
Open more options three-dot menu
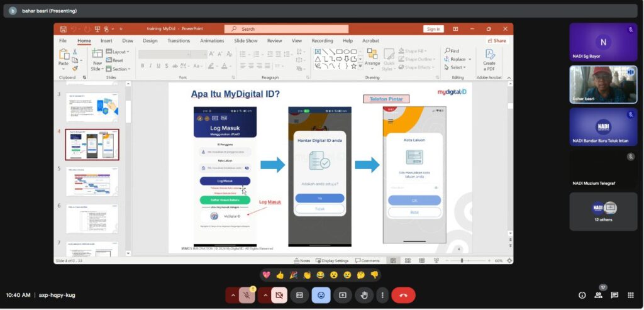point(382,295)
